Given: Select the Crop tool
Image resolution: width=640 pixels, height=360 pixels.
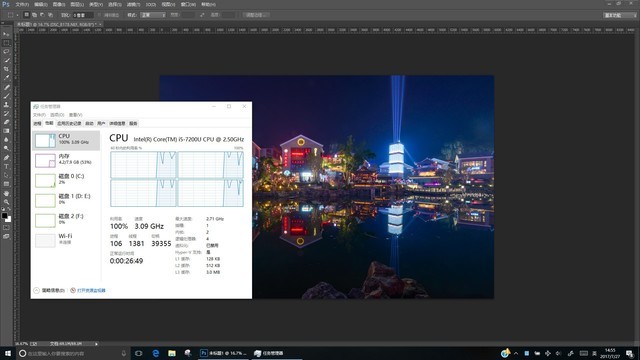Looking at the screenshot, I should coord(6,69).
